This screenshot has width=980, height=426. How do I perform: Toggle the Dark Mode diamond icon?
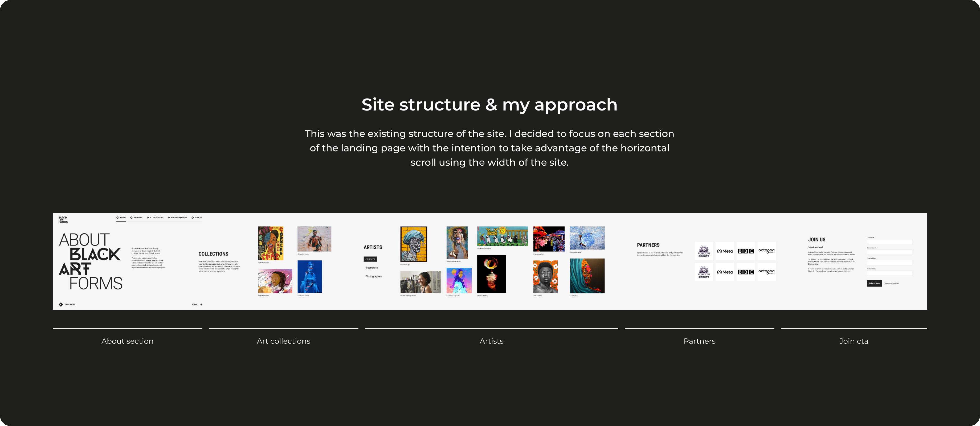tap(61, 304)
